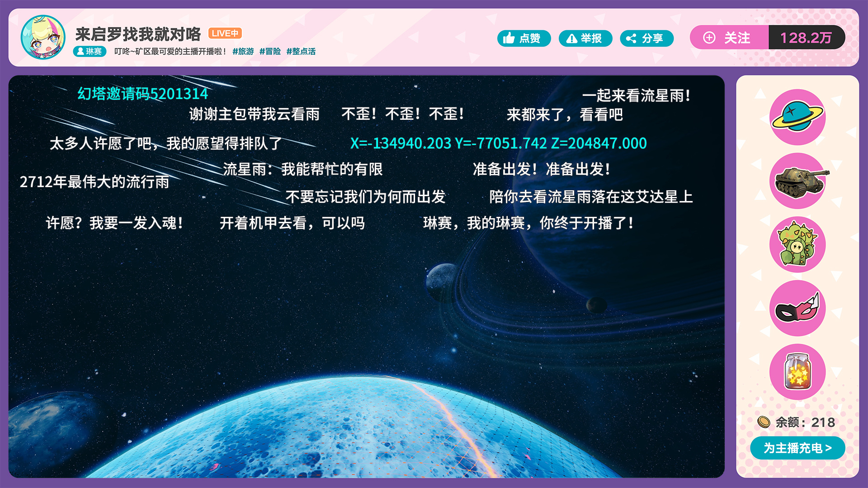This screenshot has height=488, width=868.
Task: Click the comment 不要忘记我们为何而出发
Action: point(366,197)
